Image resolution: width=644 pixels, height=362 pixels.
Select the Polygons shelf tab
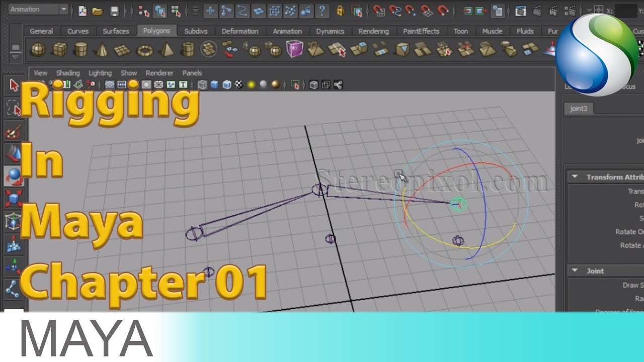pyautogui.click(x=156, y=31)
